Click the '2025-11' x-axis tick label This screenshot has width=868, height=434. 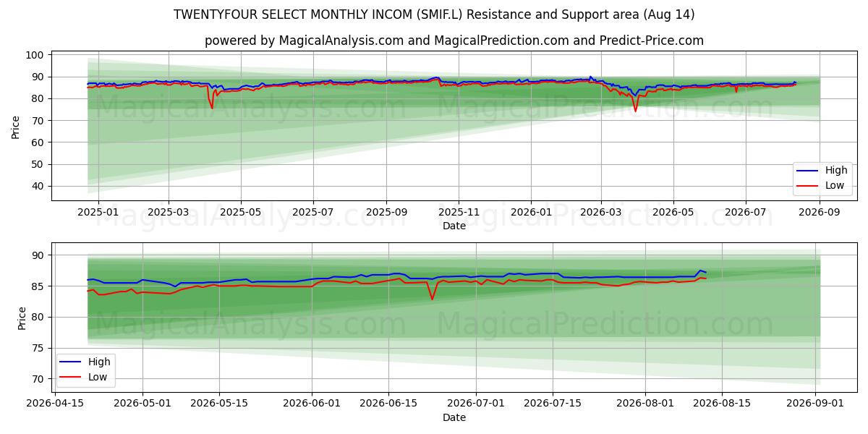coord(459,213)
